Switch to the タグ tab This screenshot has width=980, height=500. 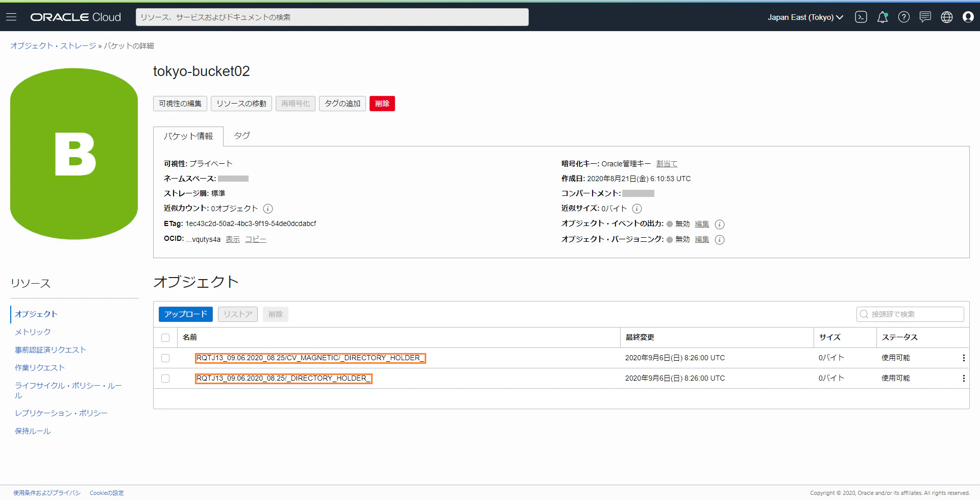coord(241,136)
